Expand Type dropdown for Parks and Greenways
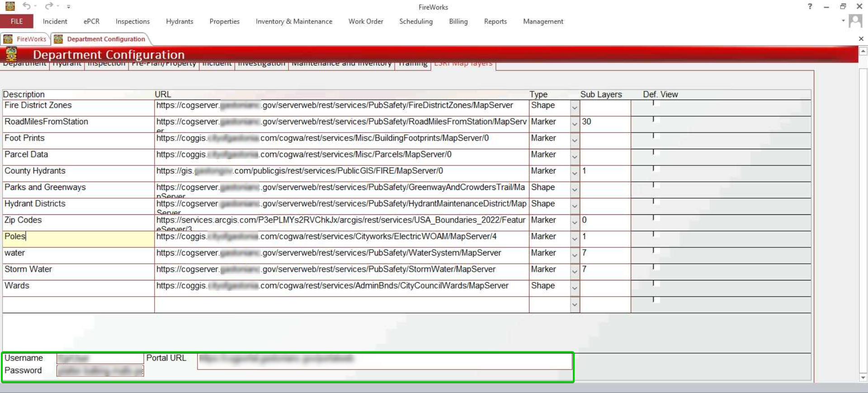This screenshot has width=868, height=393. [575, 190]
